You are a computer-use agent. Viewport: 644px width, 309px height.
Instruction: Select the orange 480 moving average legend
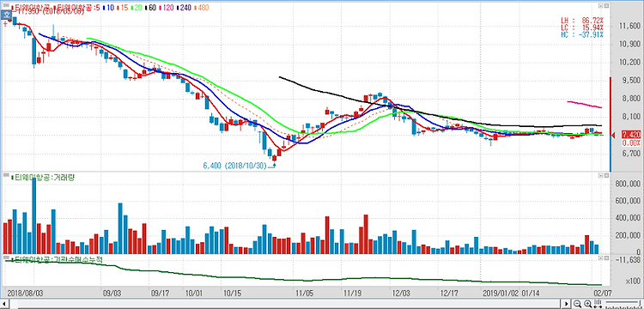click(202, 8)
